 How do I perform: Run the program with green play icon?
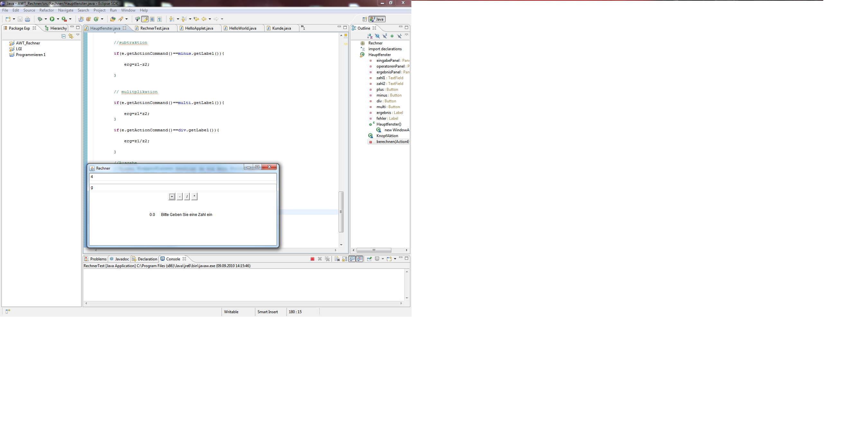tap(52, 19)
